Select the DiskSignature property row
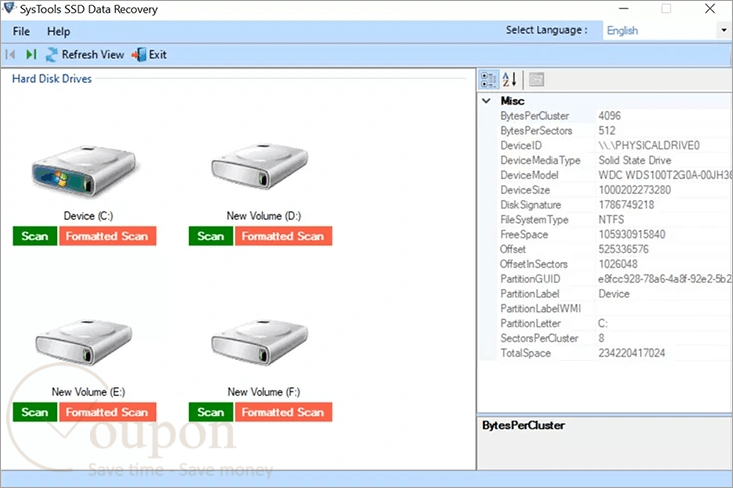The image size is (733, 488). (615, 205)
